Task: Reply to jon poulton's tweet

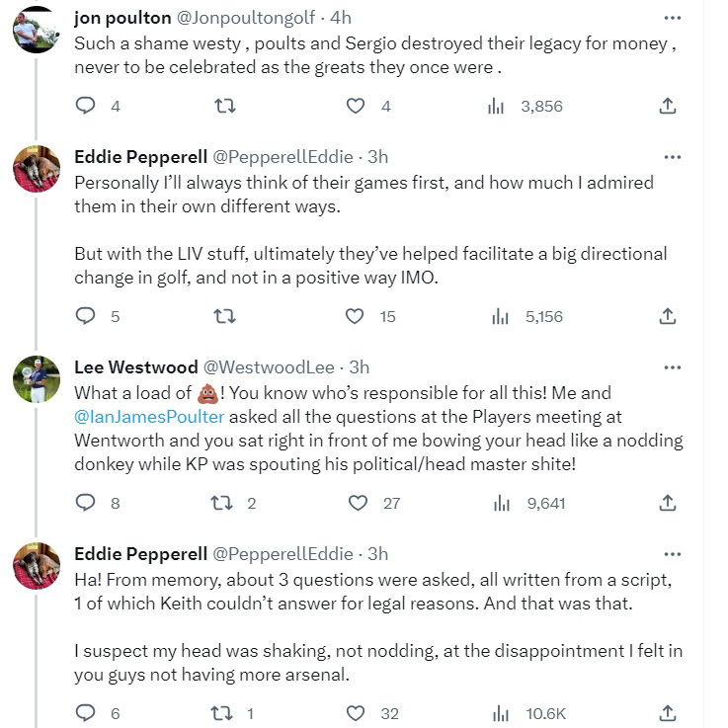Action: 86,106
